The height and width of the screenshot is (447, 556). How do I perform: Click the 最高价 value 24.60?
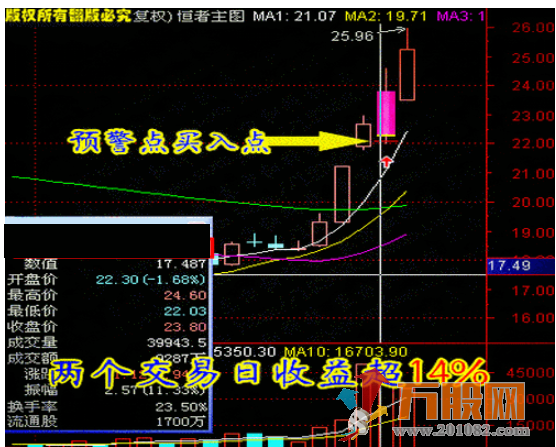[185, 295]
